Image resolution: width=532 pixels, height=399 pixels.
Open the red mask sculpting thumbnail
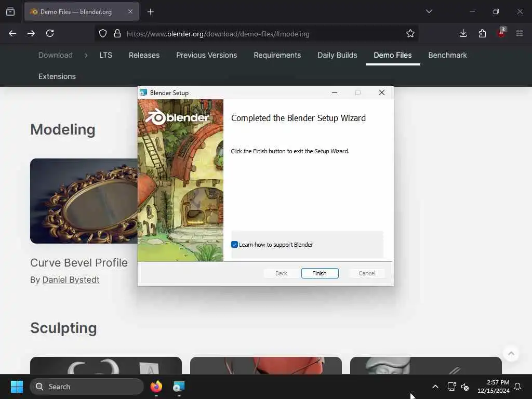click(266, 365)
